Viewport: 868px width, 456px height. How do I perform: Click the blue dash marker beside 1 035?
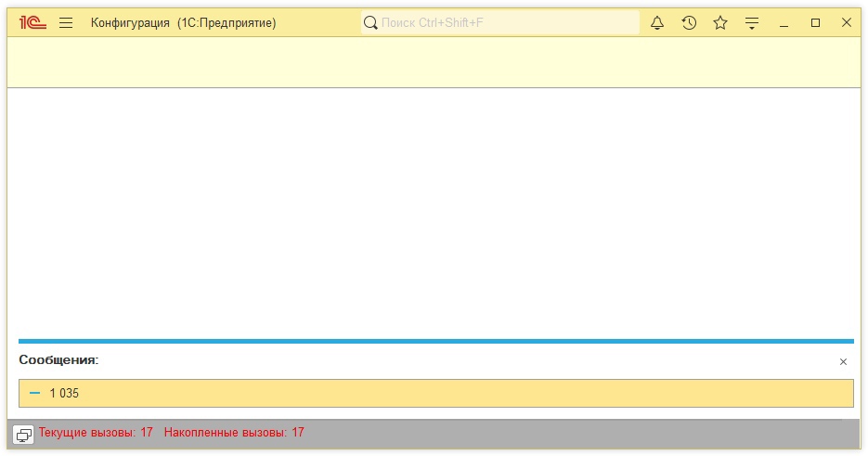point(35,393)
